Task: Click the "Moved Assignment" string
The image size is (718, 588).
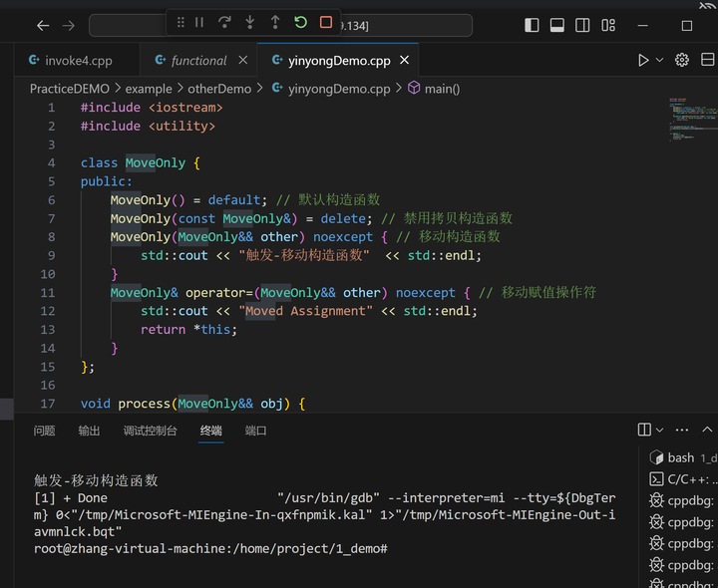Action: coord(305,311)
